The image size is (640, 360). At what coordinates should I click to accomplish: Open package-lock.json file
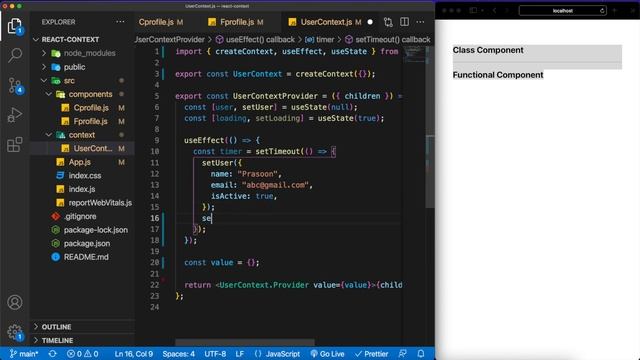pos(96,230)
